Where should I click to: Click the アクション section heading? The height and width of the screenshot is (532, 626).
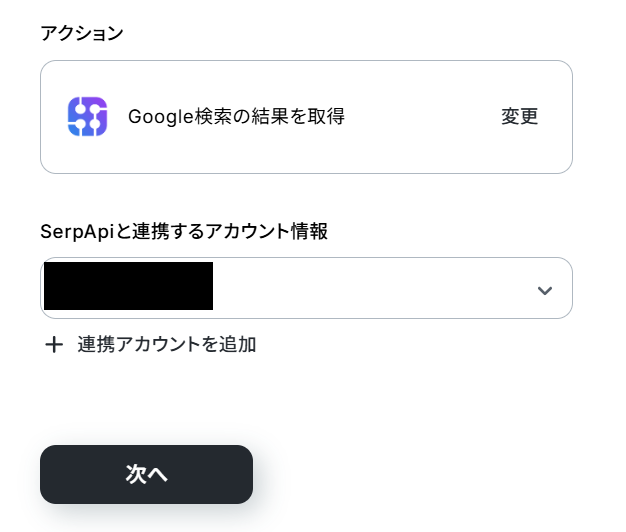[82, 33]
